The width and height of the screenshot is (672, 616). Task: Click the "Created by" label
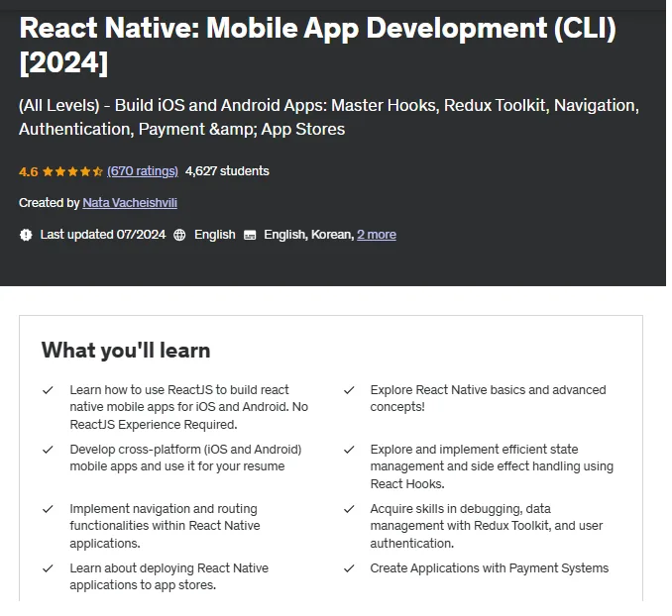[50, 203]
